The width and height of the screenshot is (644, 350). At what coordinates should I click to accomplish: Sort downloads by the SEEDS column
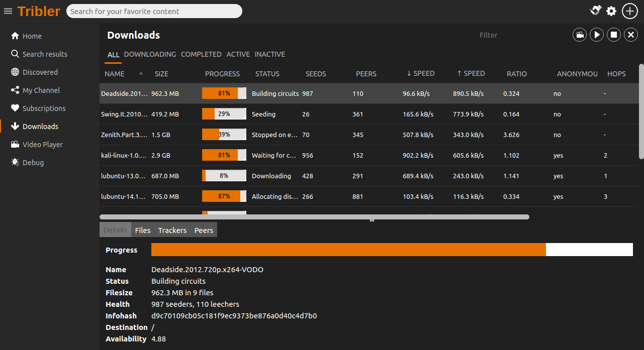click(x=326, y=74)
